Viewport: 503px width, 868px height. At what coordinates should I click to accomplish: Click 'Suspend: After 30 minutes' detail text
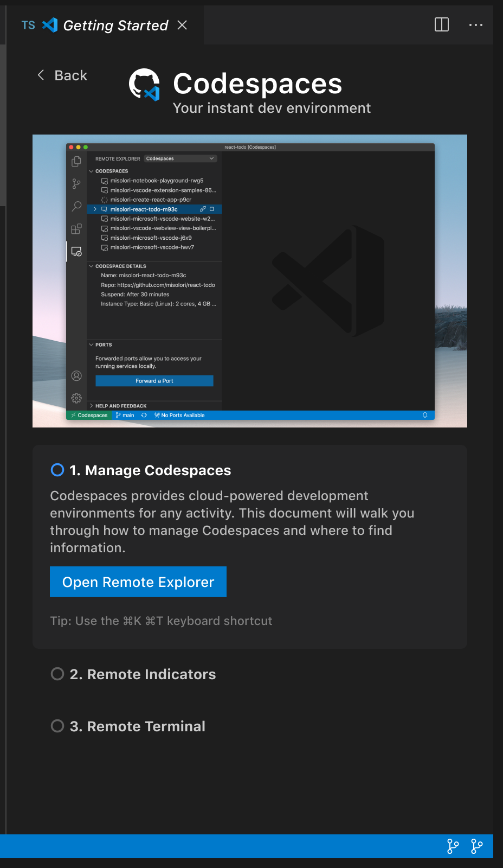135,295
